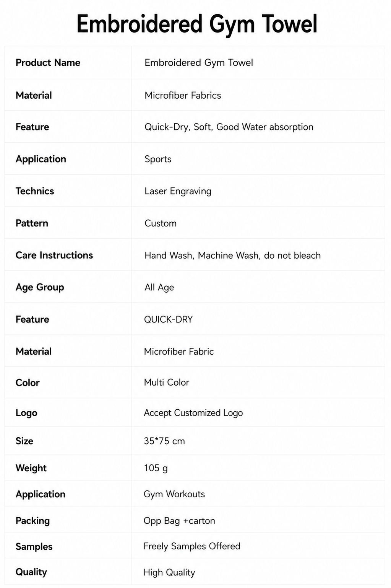This screenshot has height=588, width=391.
Task: Click the Custom pattern value
Action: pos(161,223)
